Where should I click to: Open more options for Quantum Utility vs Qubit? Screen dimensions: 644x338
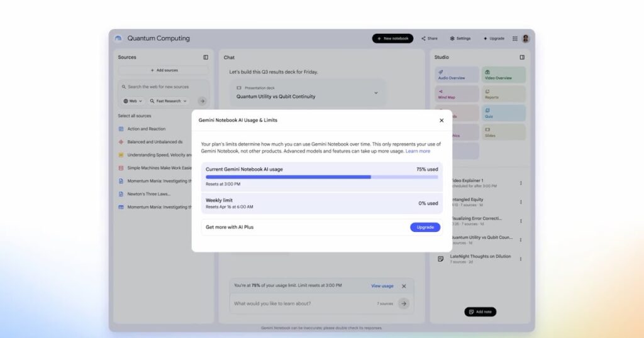[521, 240]
